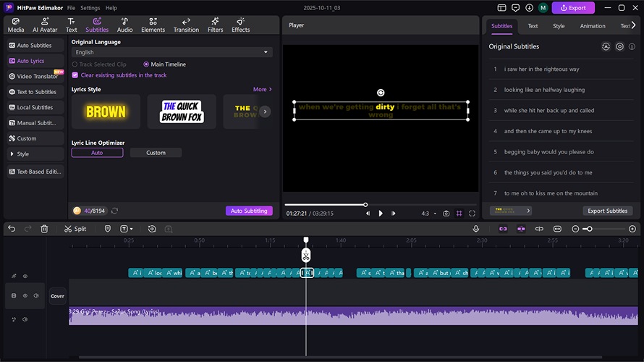
Task: Open the Settings menu
Action: click(90, 7)
